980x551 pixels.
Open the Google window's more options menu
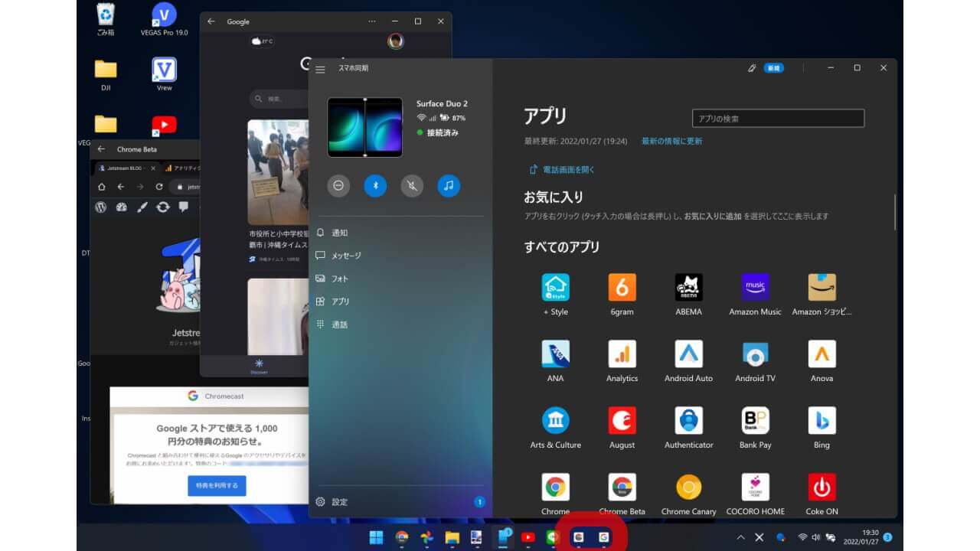[371, 21]
